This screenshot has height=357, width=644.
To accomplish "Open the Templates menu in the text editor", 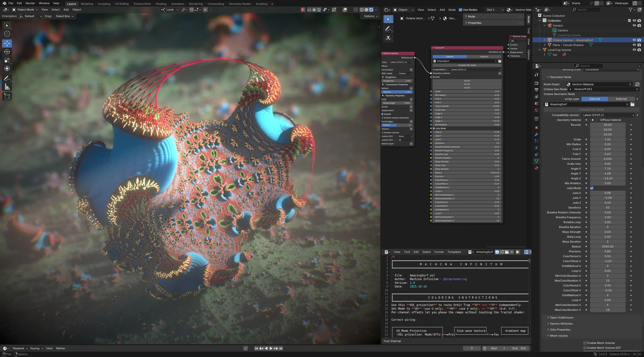I will tap(454, 252).
